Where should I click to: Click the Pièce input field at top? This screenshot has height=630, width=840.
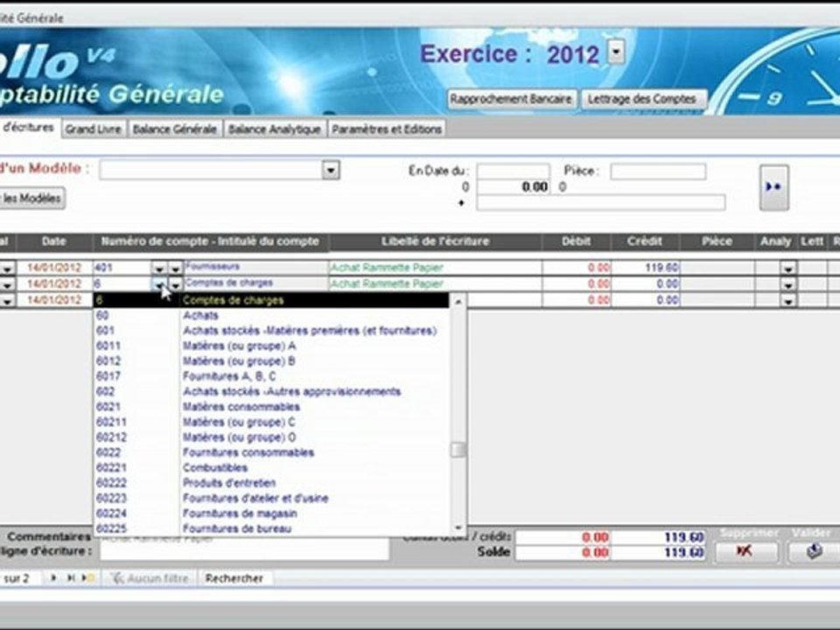(x=658, y=171)
